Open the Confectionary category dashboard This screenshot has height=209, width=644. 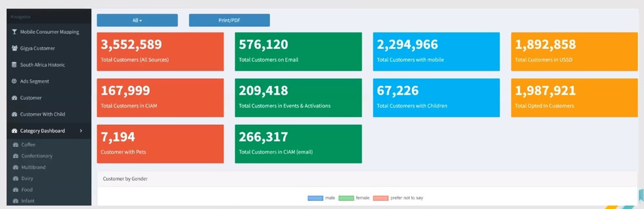click(37, 156)
